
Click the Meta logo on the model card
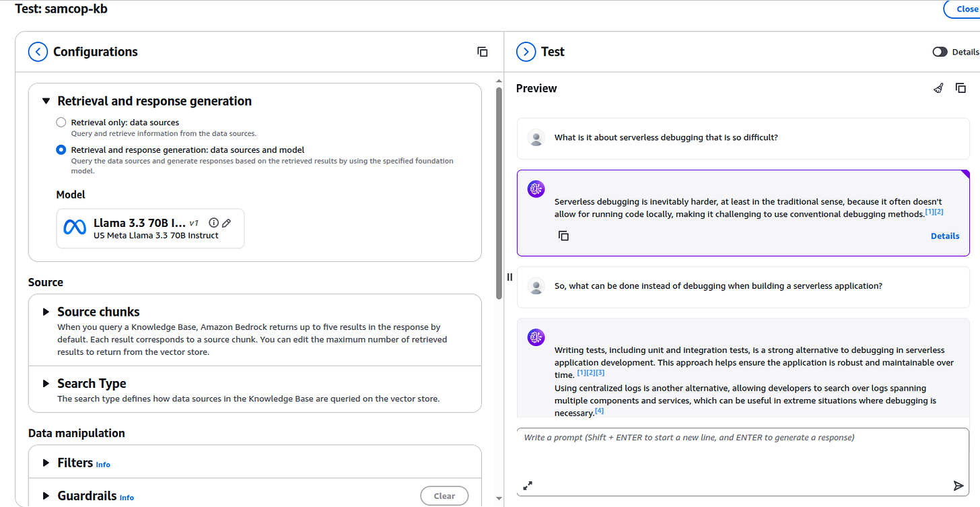(x=75, y=228)
